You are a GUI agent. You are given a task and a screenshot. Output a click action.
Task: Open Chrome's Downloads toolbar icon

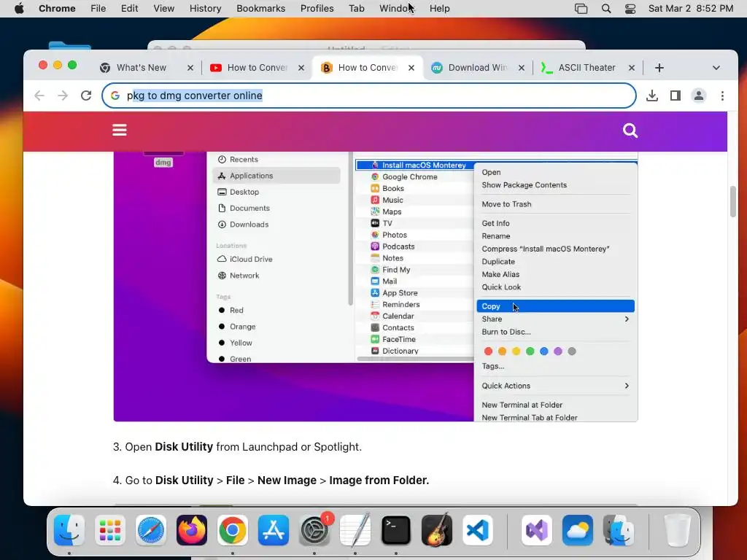[652, 96]
